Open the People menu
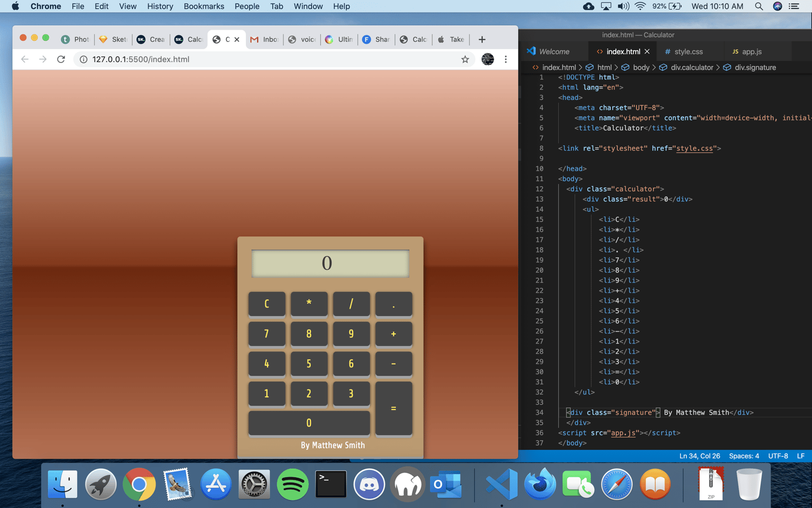This screenshot has height=508, width=812. tap(247, 6)
